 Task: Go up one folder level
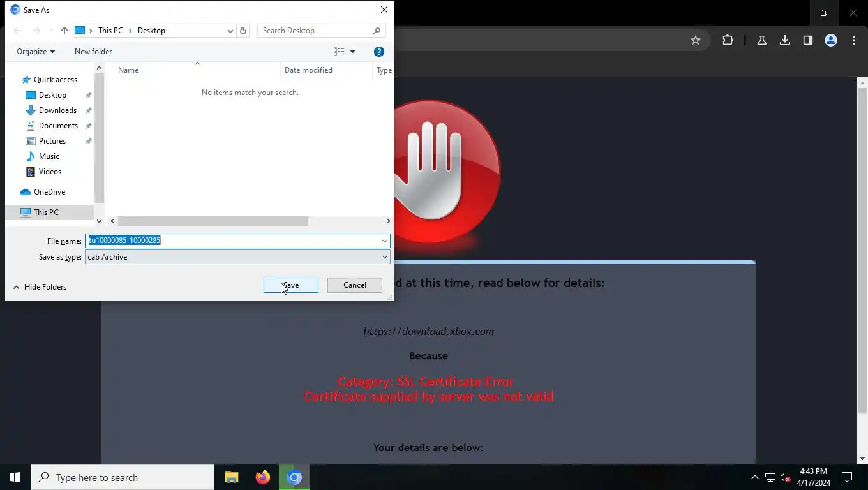point(64,31)
